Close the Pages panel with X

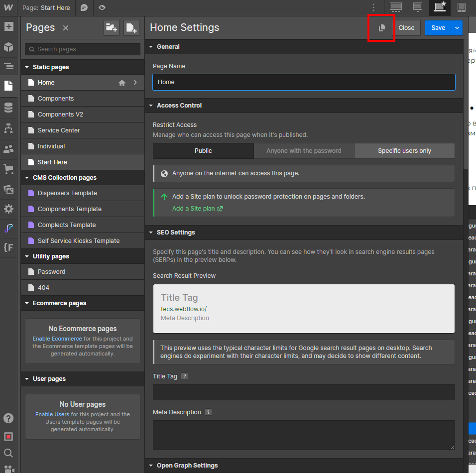point(66,28)
